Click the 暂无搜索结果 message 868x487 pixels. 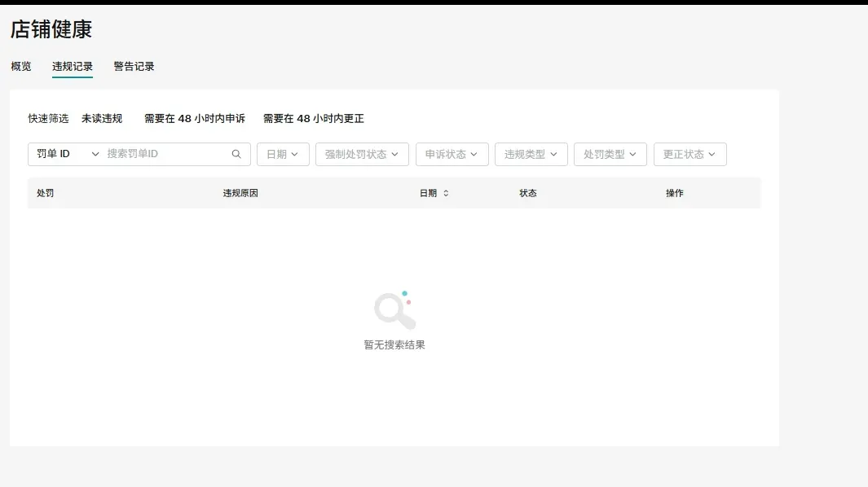pos(394,344)
